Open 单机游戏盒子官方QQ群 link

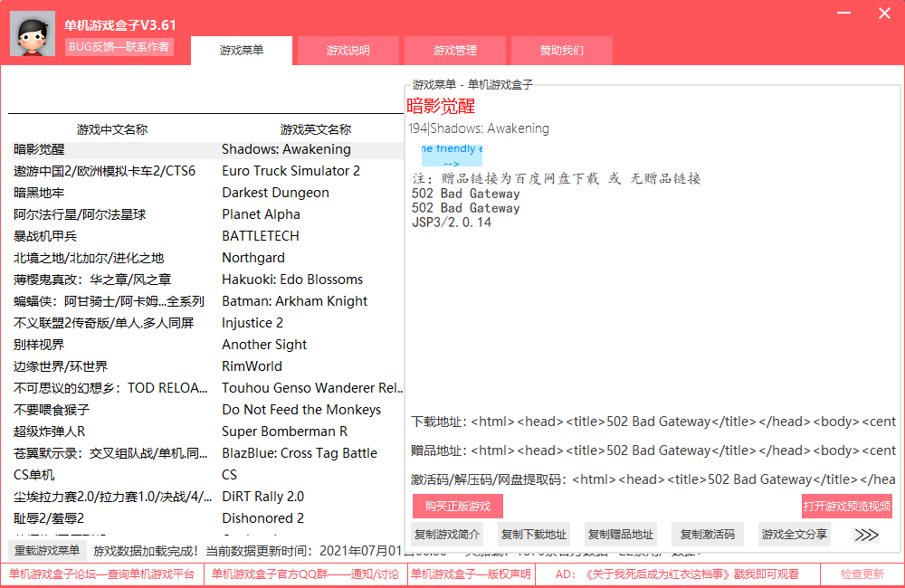(305, 574)
